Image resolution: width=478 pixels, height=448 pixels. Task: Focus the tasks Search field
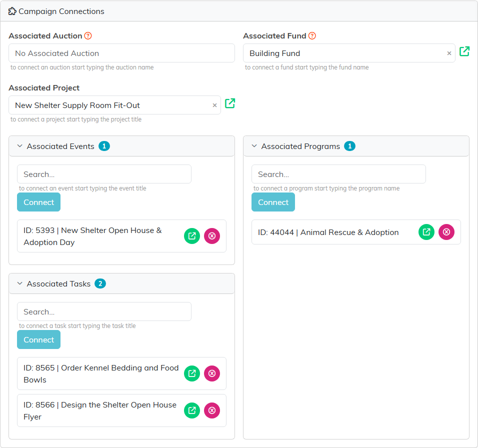tap(104, 312)
